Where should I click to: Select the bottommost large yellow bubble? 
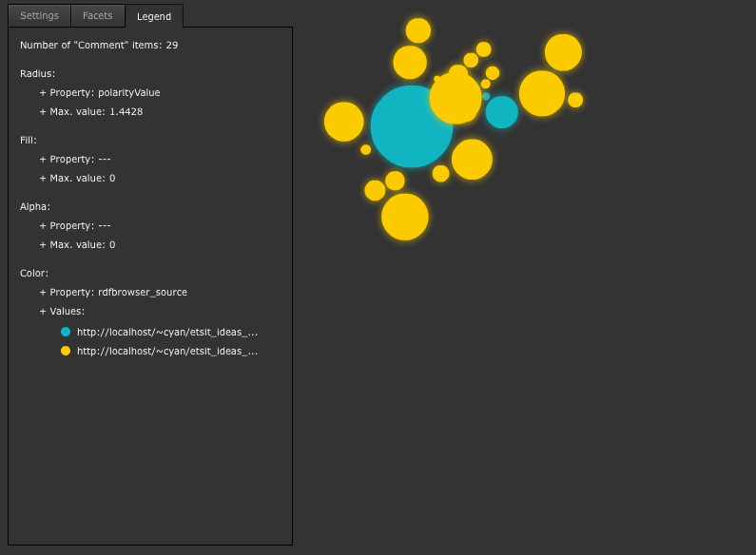[x=405, y=217]
